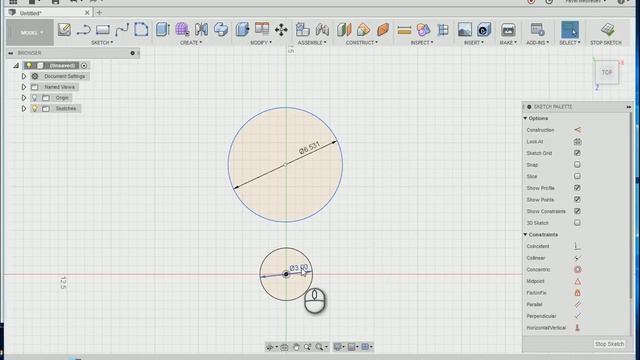Click Stop Sketch button in Sketch Palette
The image size is (640, 360).
pyautogui.click(x=609, y=344)
